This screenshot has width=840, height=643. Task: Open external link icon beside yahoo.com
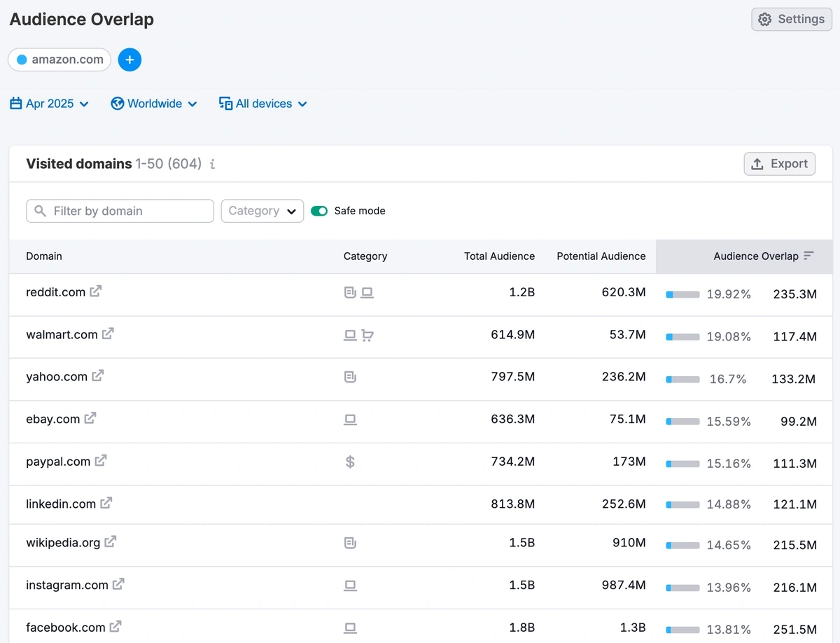point(98,376)
